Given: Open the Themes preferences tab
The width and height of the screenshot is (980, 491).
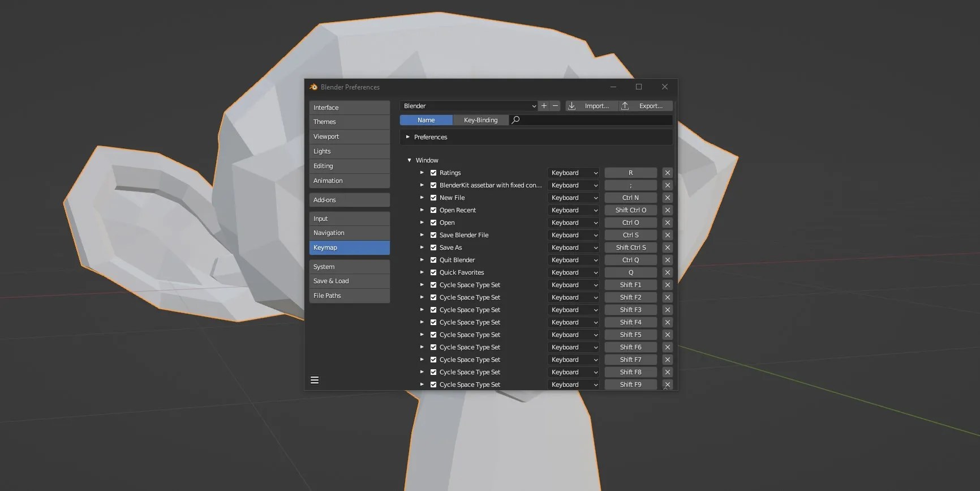Looking at the screenshot, I should coord(350,122).
